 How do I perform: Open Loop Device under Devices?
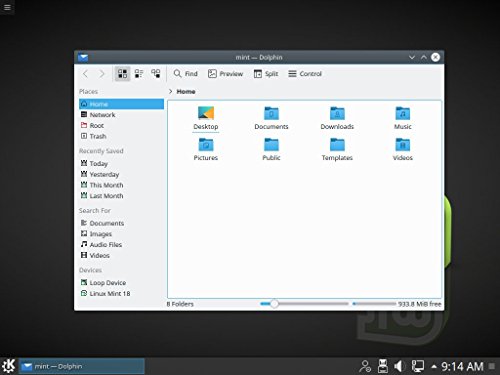pos(121,282)
